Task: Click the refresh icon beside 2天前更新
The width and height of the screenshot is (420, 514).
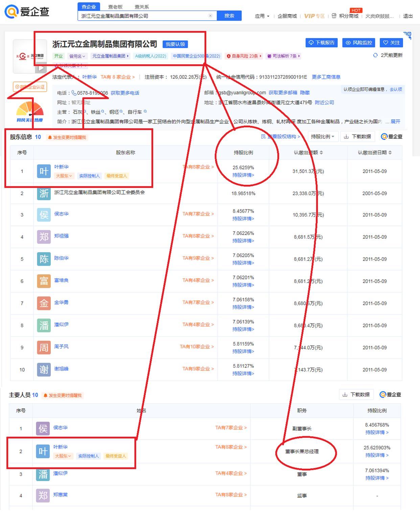Action: (375, 55)
